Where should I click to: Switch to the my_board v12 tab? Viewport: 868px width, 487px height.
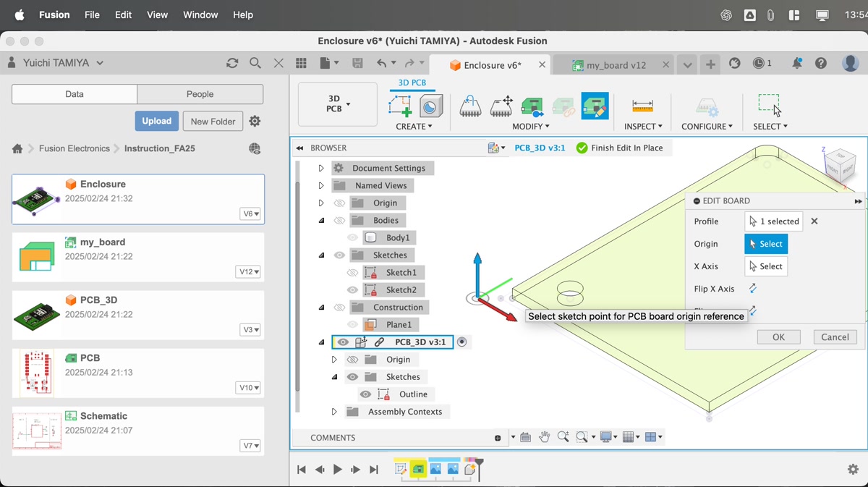(615, 65)
